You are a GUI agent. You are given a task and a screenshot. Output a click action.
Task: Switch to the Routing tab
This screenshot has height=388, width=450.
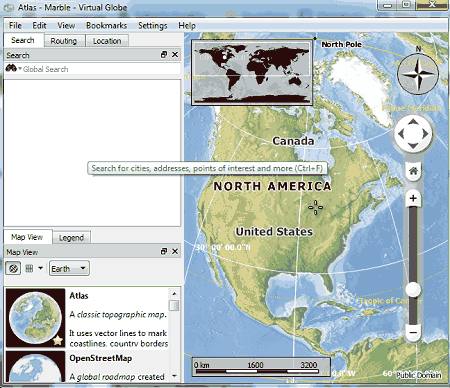[64, 41]
